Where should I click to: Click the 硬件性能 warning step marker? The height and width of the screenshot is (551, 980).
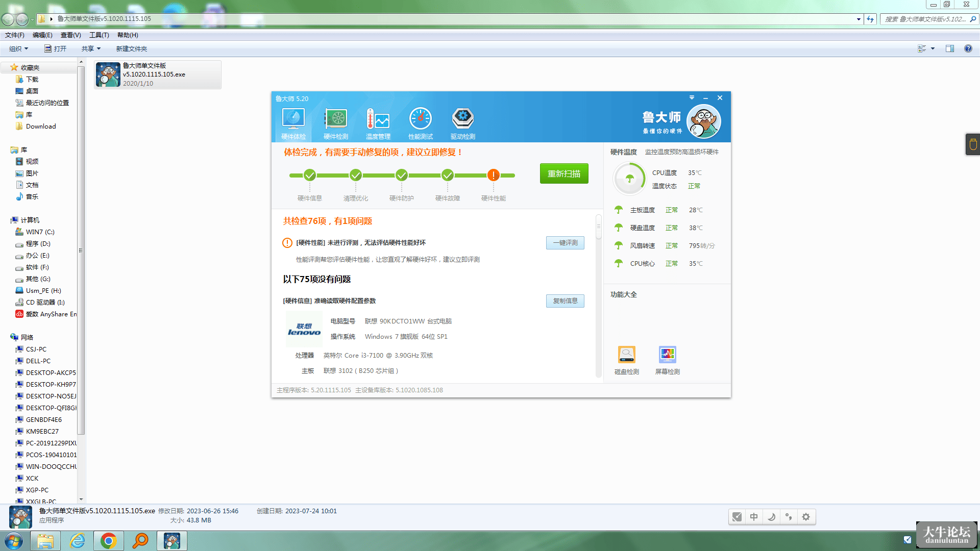pyautogui.click(x=494, y=175)
